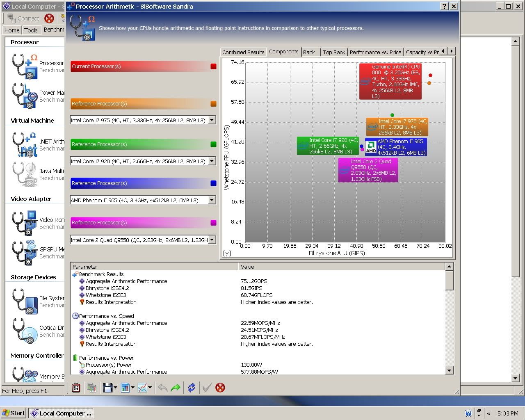Click the Value column header
The width and height of the screenshot is (525, 420).
[342, 267]
